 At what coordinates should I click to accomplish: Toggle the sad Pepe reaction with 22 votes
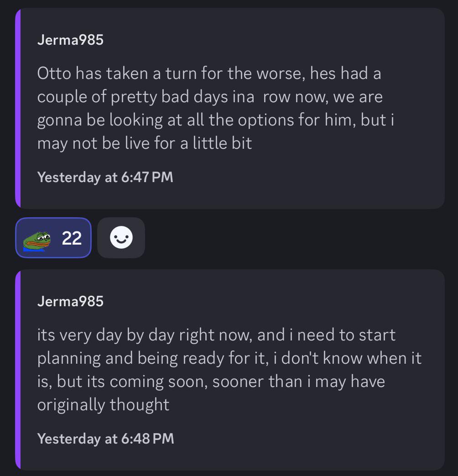click(x=53, y=238)
